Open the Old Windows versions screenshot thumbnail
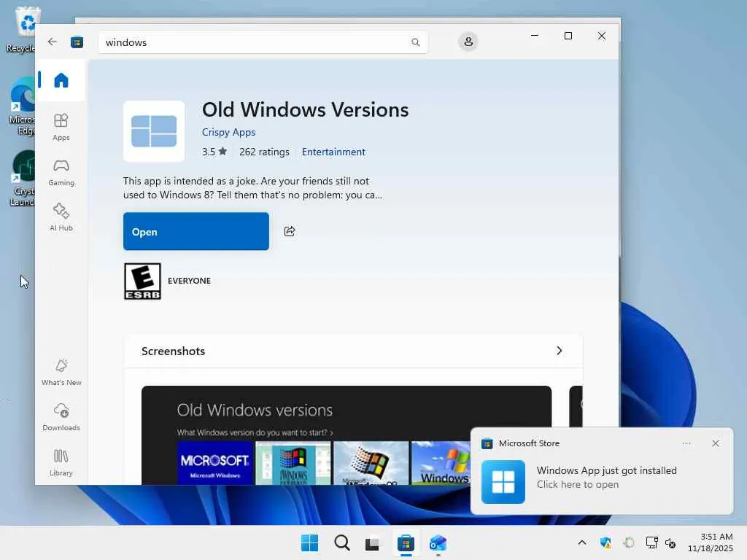 pyautogui.click(x=347, y=435)
